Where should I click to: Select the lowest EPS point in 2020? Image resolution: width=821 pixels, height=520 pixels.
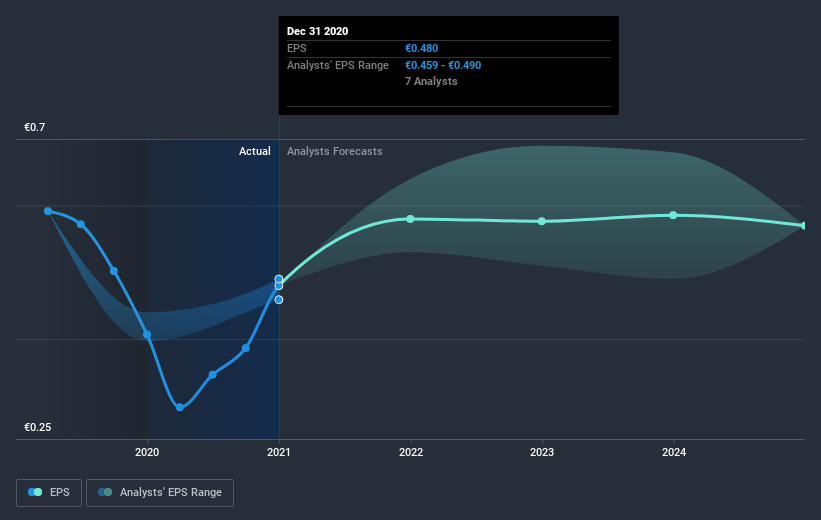point(180,407)
